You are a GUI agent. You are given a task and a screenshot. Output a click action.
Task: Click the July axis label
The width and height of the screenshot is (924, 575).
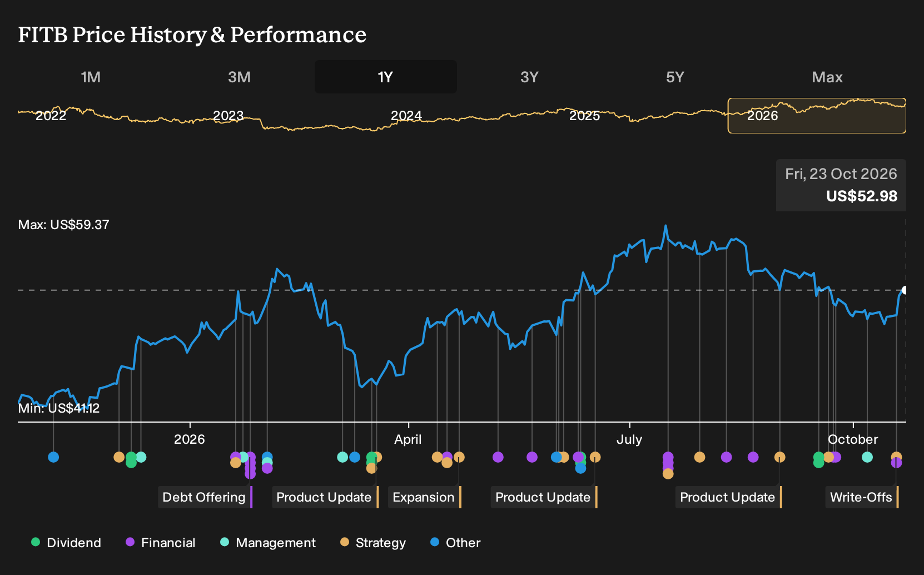tap(629, 439)
